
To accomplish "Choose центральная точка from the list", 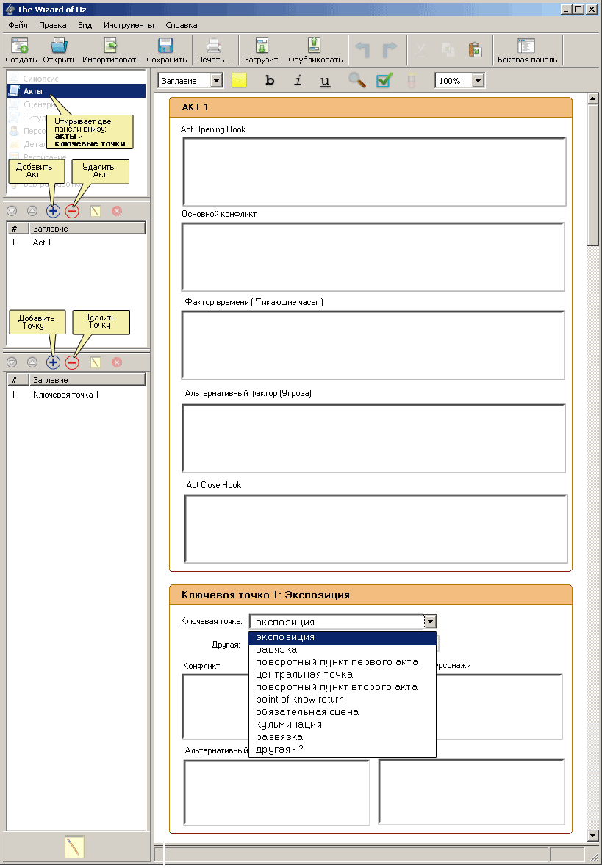I will point(343,675).
